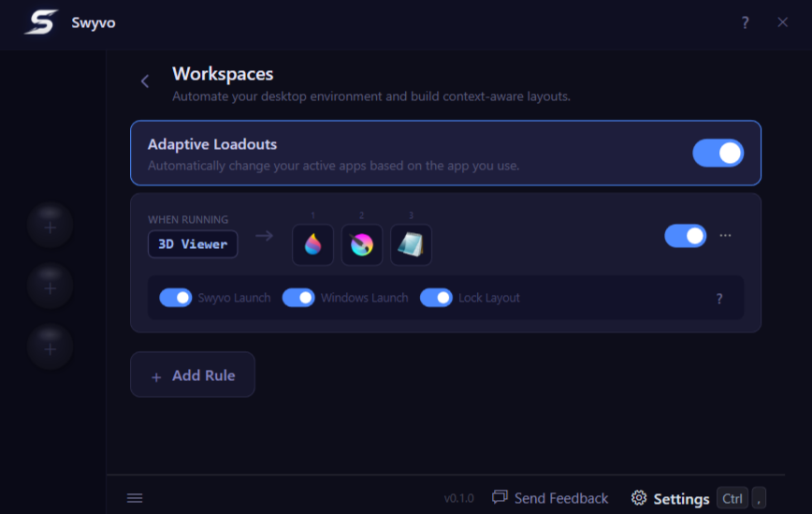Screen dimensions: 812x514
Task: Open the hamburger menu at bottom left
Action: point(135,498)
